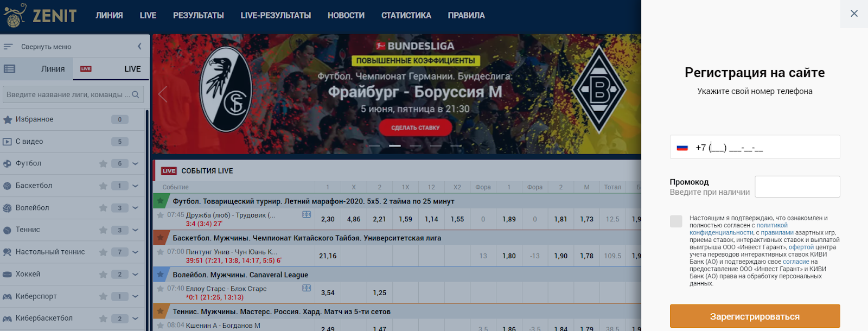Open the pitch icon for Елоу Старс match

(x=307, y=288)
